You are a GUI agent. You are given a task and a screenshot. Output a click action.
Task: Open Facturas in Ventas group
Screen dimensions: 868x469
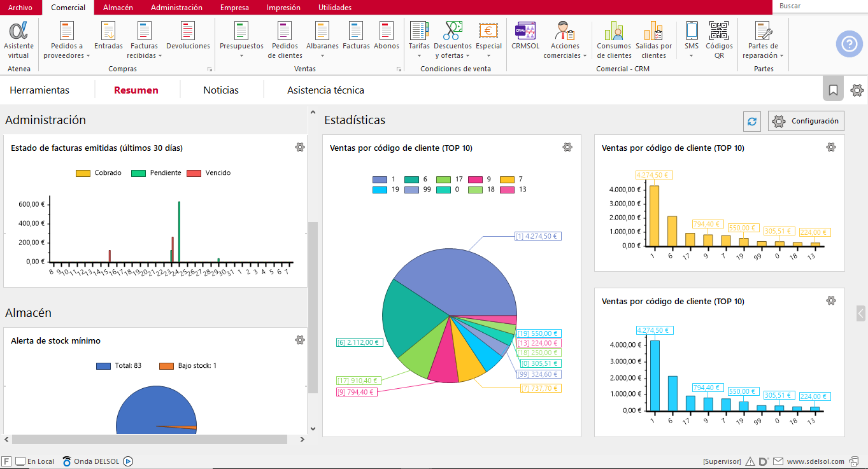(356, 36)
